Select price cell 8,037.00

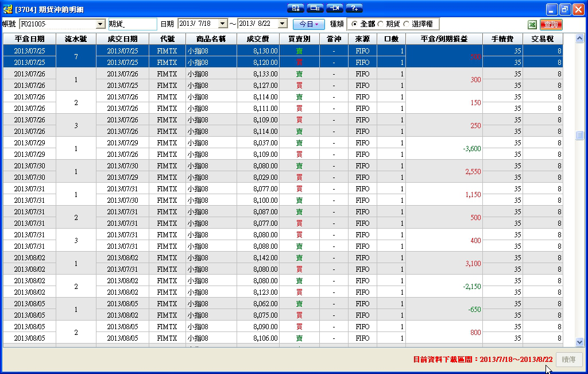tap(258, 143)
